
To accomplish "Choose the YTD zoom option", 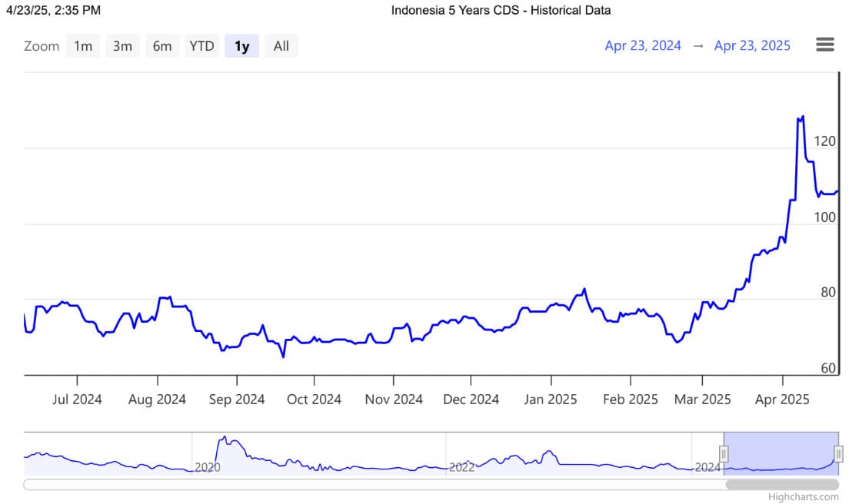I will 201,46.
